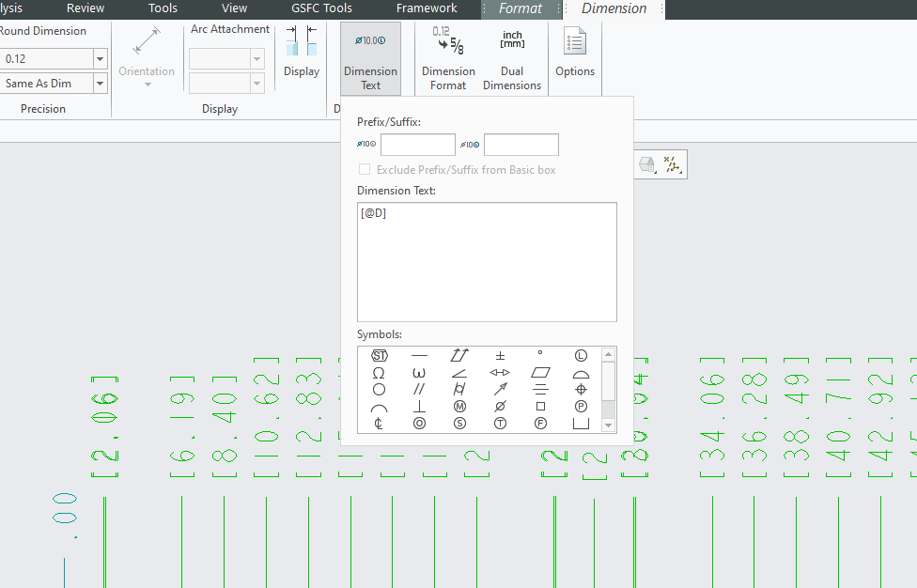This screenshot has width=917, height=588.
Task: Insert the plus-minus tolerance symbol
Action: (x=501, y=355)
